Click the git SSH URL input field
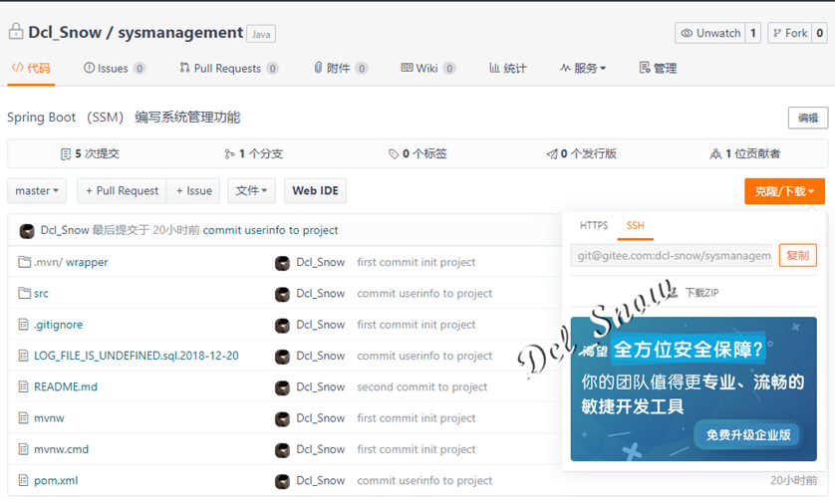Image resolution: width=835 pixels, height=504 pixels. [672, 255]
